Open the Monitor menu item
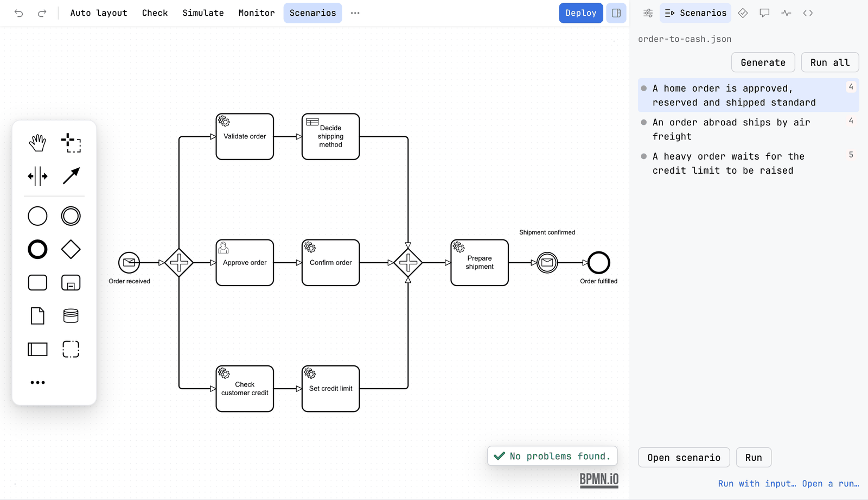This screenshot has height=500, width=868. click(257, 13)
